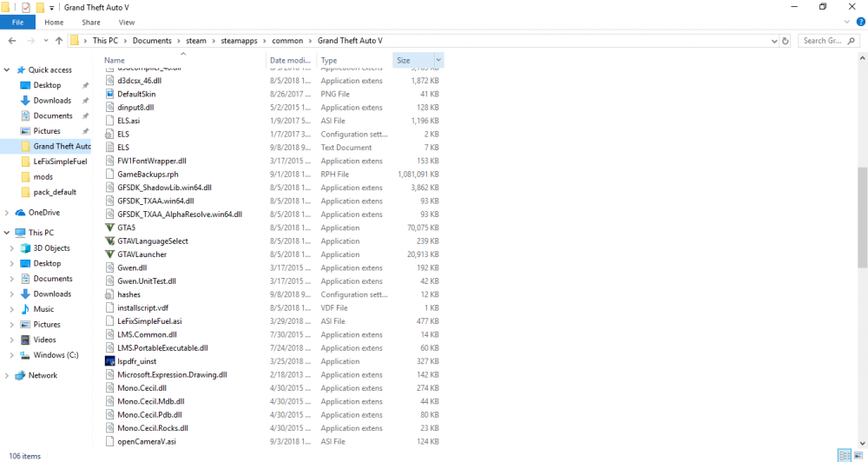The height and width of the screenshot is (462, 868).
Task: Switch to the Share ribbon tab
Action: coord(91,23)
